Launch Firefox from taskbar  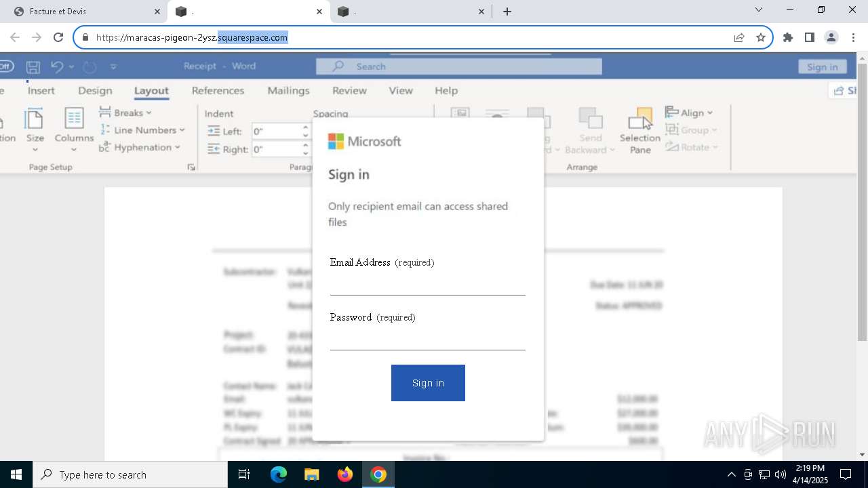point(345,474)
